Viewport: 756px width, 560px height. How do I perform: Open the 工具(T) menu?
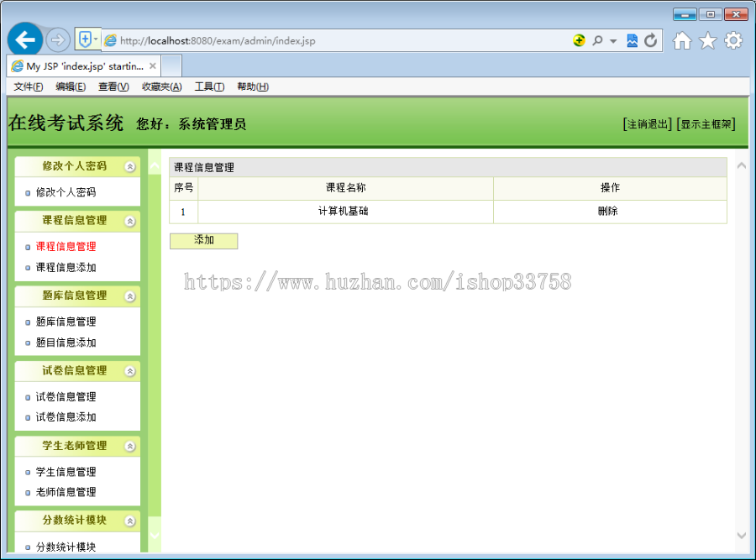point(211,86)
